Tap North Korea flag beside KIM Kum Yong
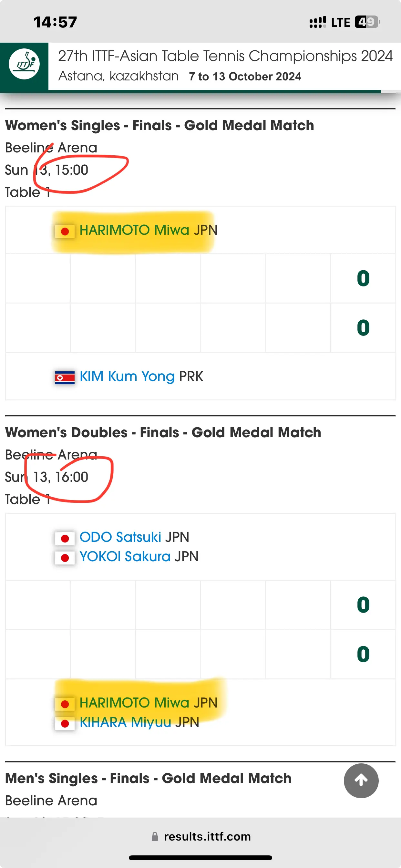 [65, 378]
